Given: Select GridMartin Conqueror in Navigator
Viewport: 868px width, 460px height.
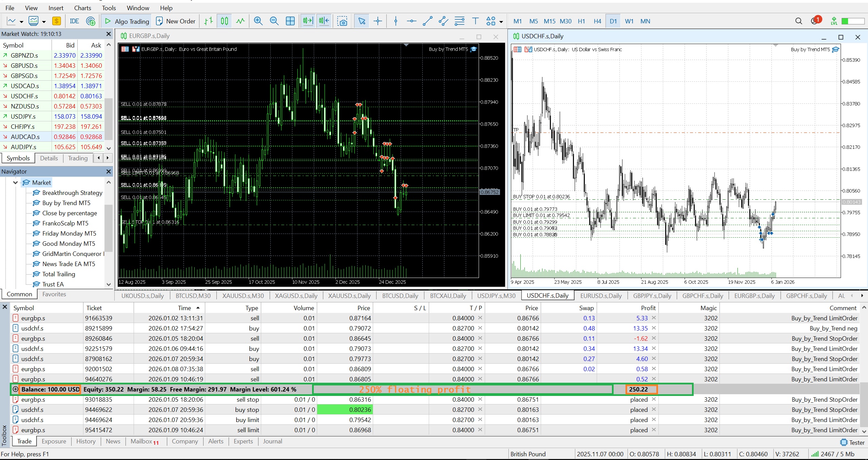Looking at the screenshot, I should click(72, 254).
